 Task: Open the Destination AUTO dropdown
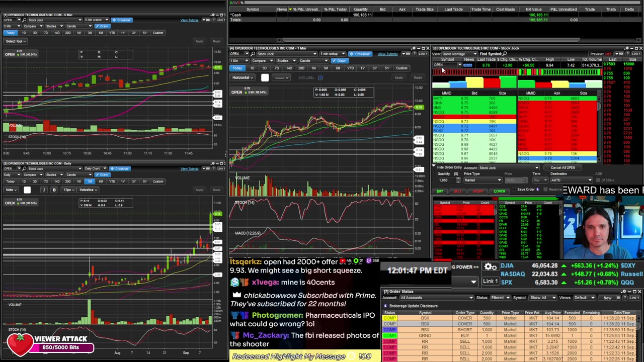572,180
